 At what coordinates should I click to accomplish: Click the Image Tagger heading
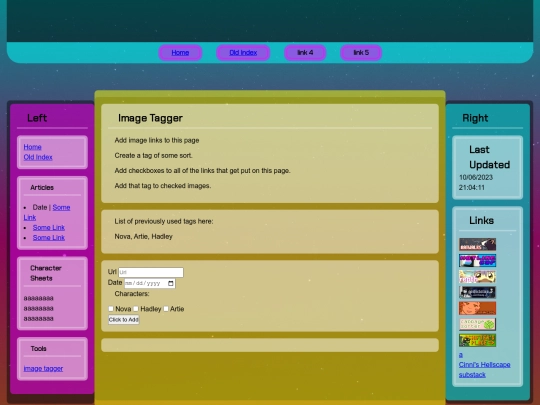coord(150,118)
